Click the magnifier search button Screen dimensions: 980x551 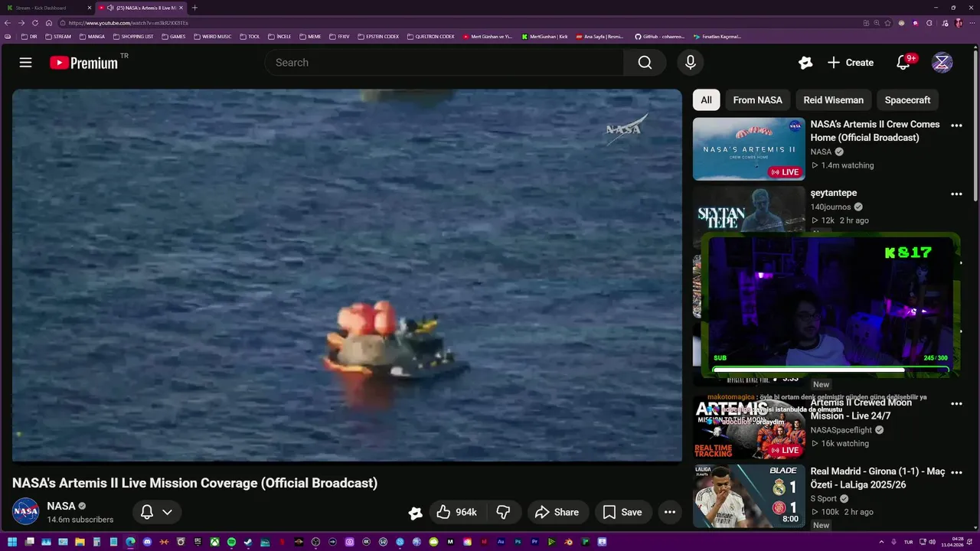tap(645, 63)
